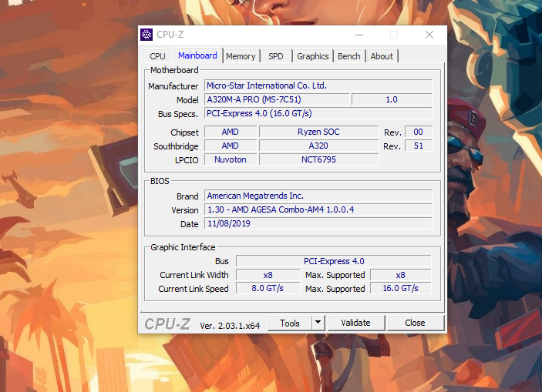The image size is (542, 392).
Task: Click the Validate button
Action: click(355, 323)
